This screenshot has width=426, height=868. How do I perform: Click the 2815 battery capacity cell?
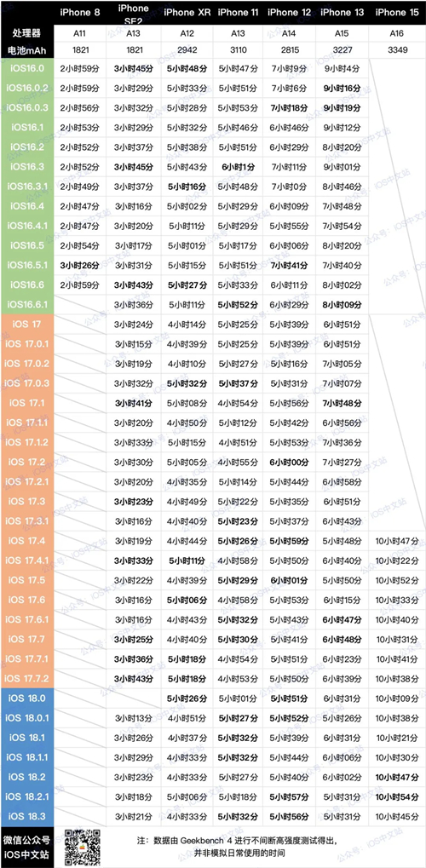click(x=291, y=50)
